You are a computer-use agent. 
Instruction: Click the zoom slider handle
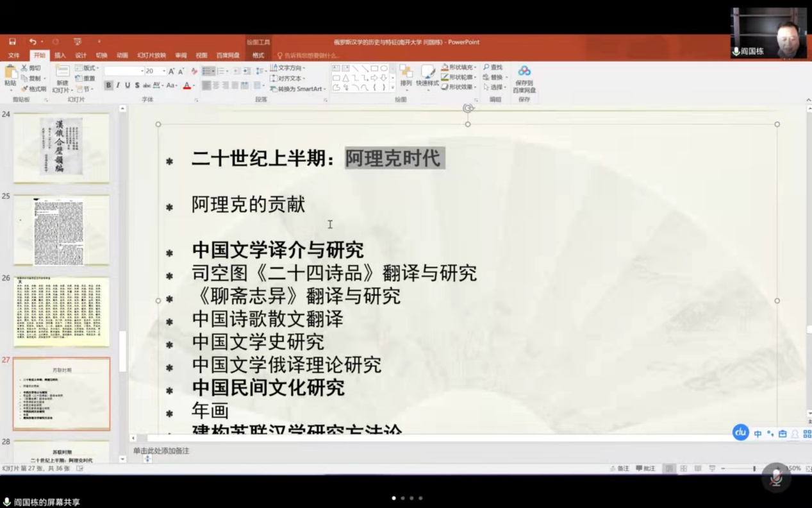click(x=754, y=469)
